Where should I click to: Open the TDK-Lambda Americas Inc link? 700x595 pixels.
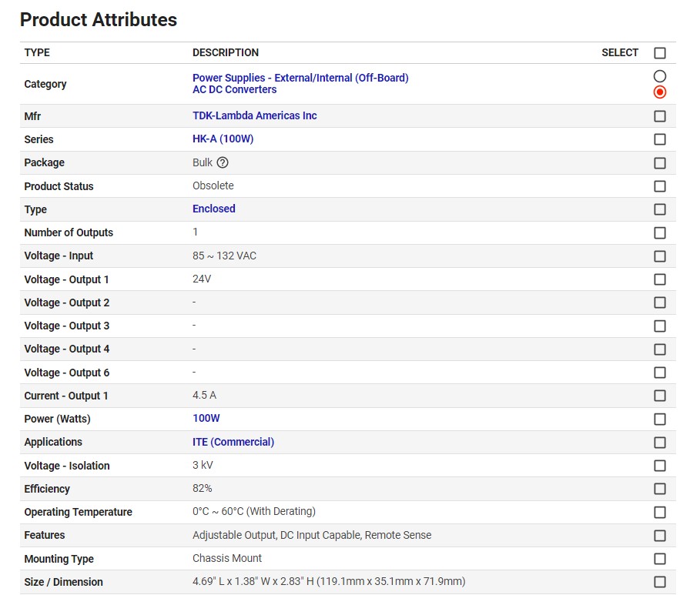[254, 115]
